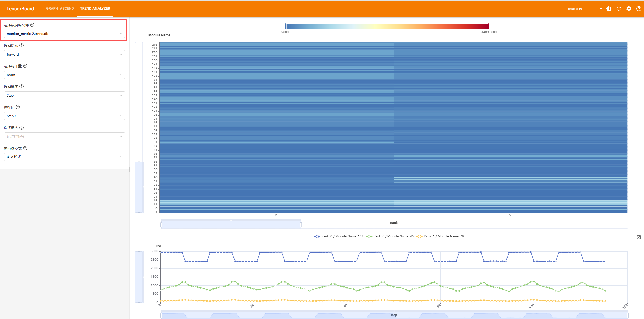Select the TREND ANALYZER tab
The image size is (644, 319).
pos(95,8)
